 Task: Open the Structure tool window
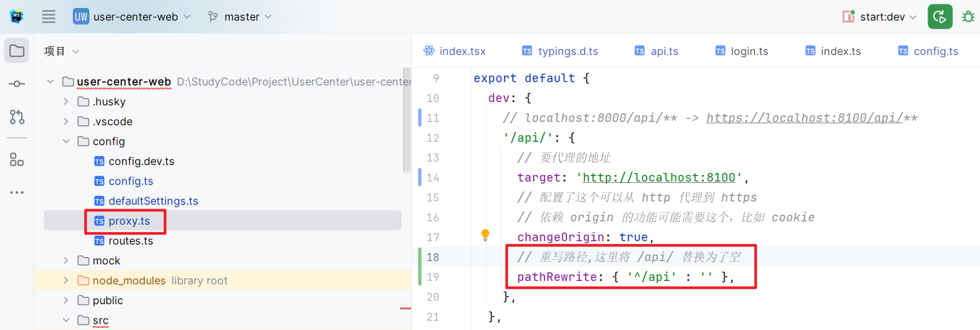(x=17, y=159)
